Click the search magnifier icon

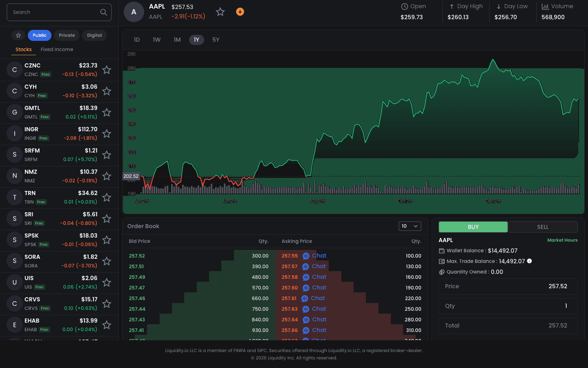[103, 12]
